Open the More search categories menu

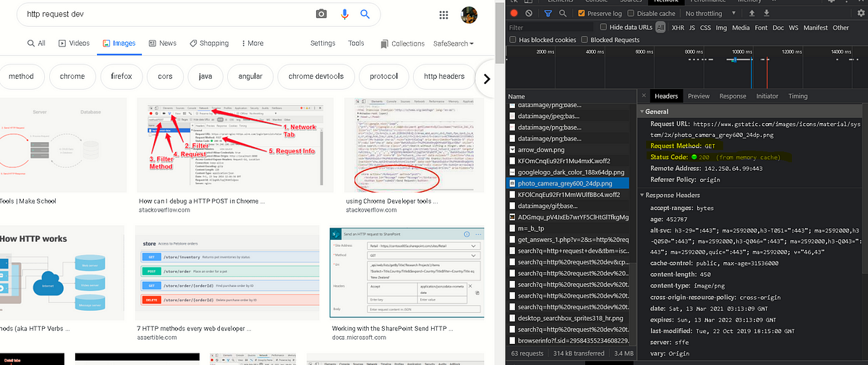click(252, 43)
